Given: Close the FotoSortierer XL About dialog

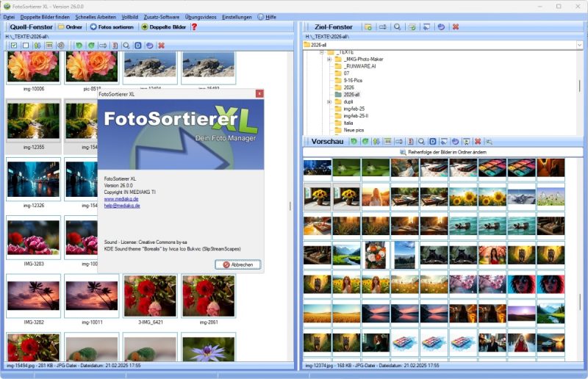Looking at the screenshot, I should pos(259,94).
